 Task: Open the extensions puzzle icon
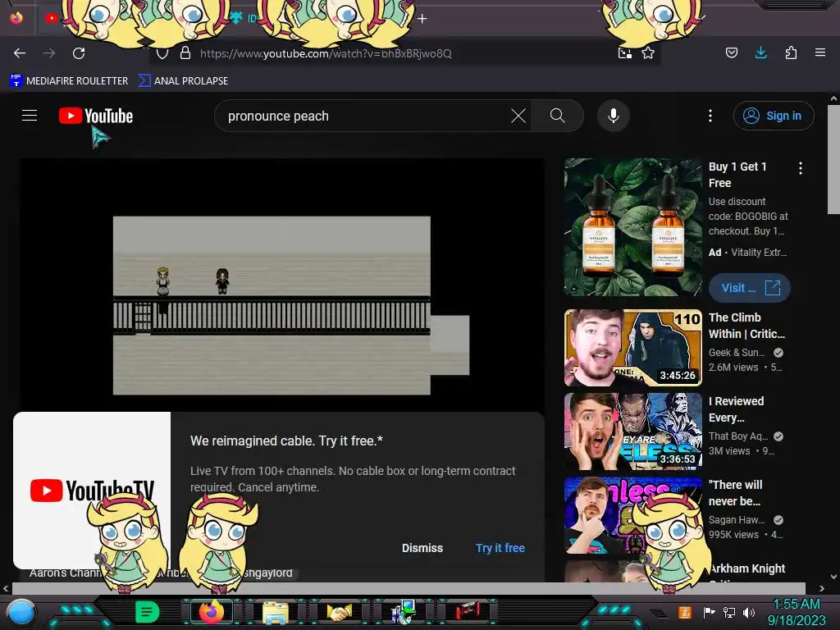point(791,52)
